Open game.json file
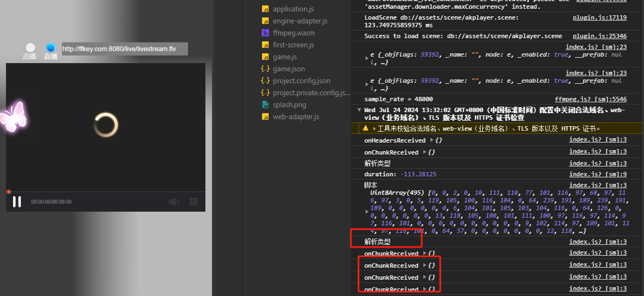Viewport: 644px width, 296px height. pos(289,69)
